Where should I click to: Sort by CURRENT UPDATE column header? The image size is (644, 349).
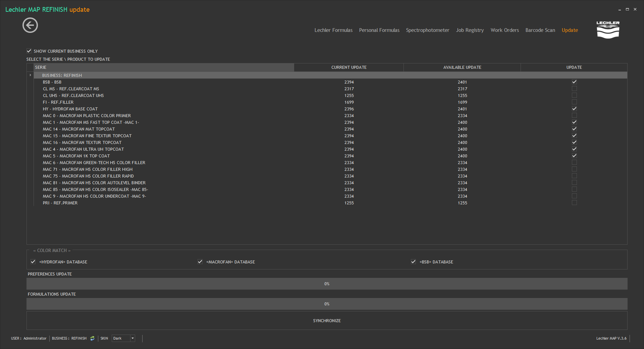pos(349,67)
